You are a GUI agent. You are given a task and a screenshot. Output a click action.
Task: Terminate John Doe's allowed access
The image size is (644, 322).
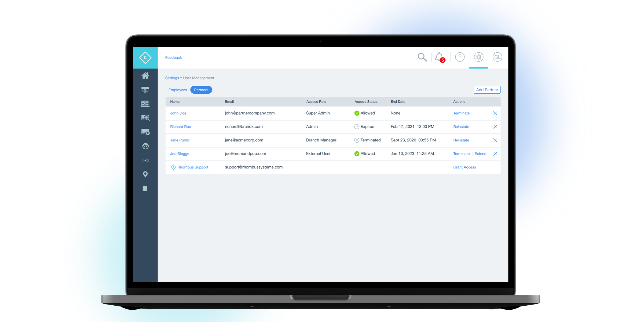(460, 113)
